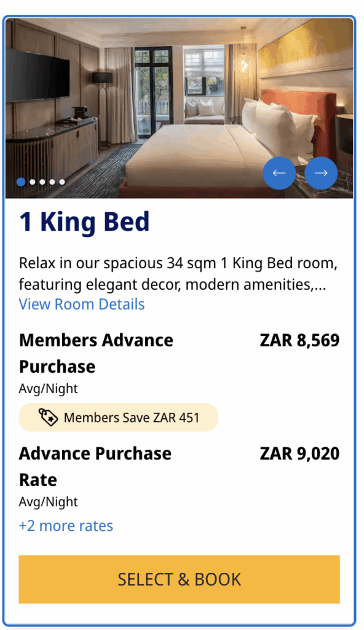Select the last carousel dot indicator
Viewport: 364px width, 630px height.
(62, 182)
